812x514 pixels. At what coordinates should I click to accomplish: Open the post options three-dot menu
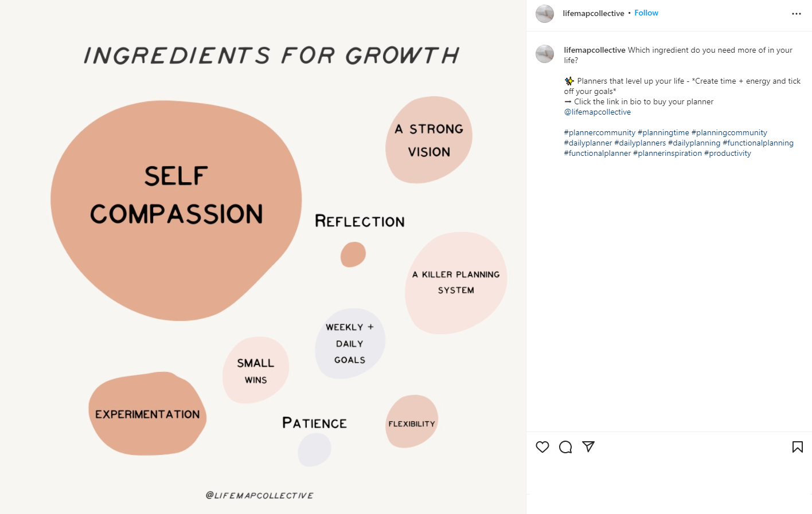(796, 13)
